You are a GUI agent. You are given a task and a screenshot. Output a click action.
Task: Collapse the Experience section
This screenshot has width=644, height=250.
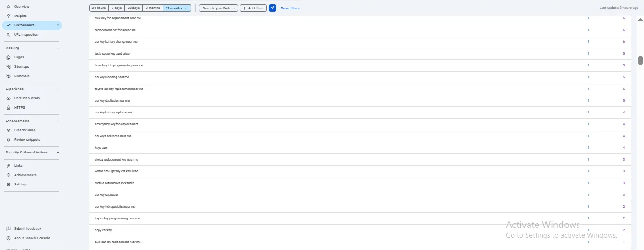point(58,89)
